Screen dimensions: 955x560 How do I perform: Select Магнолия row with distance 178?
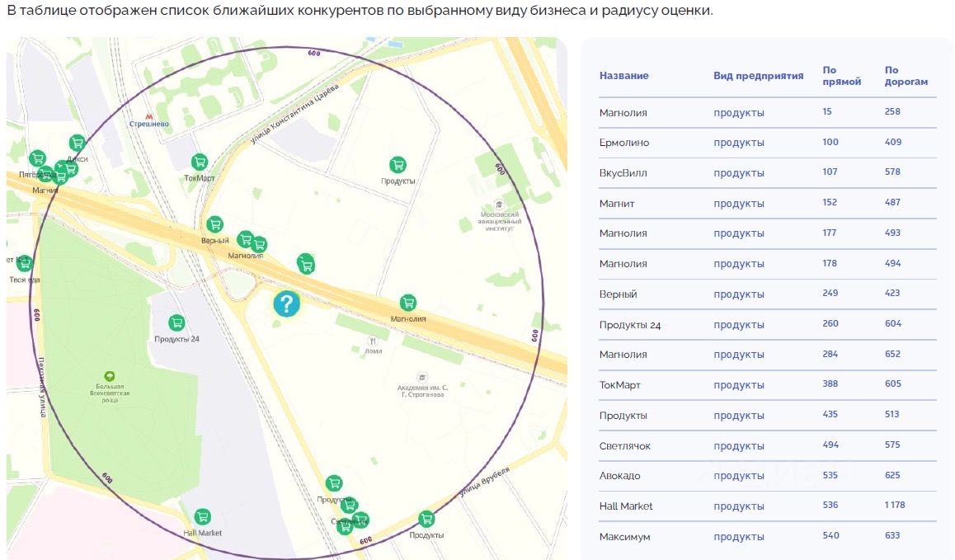[x=768, y=264]
